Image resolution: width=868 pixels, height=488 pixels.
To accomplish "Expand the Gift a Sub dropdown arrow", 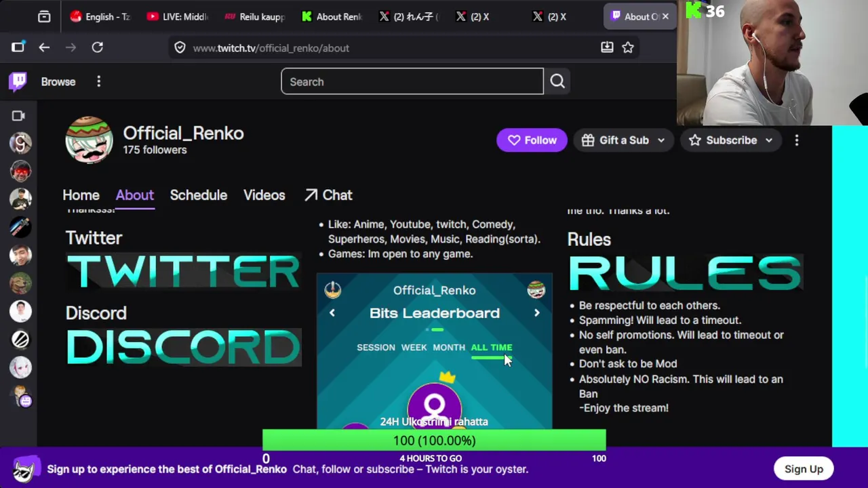I will [660, 140].
